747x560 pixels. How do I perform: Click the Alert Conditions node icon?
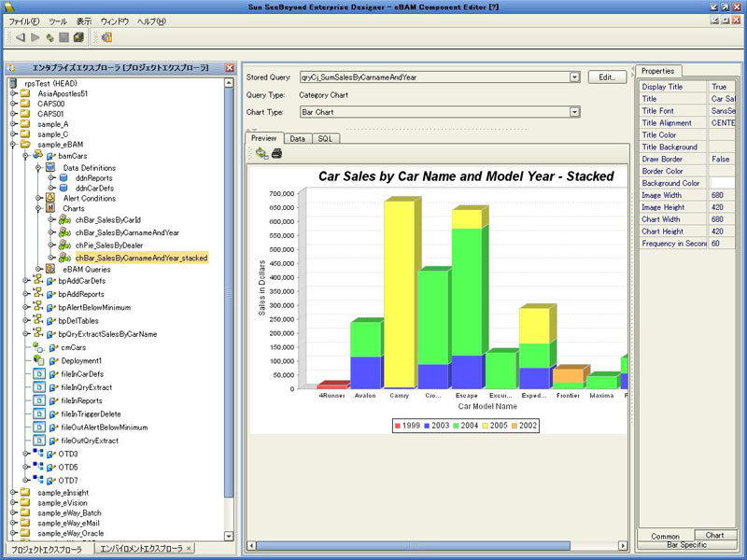pos(50,198)
